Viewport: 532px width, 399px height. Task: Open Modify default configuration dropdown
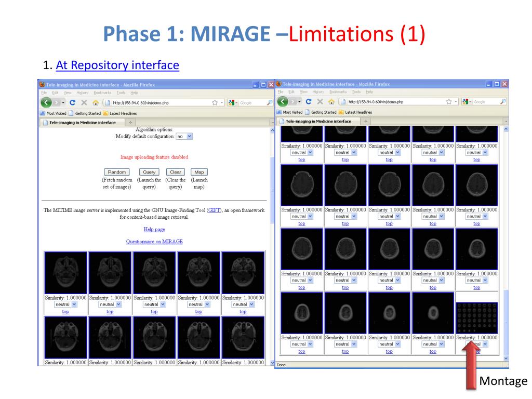(184, 137)
